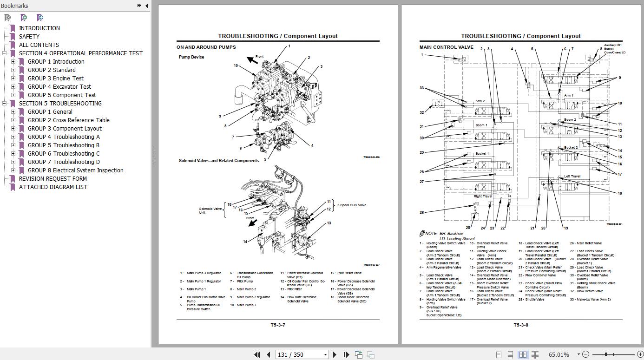Open GROUP 8 Electrical System Inspection bookmark

75,170
